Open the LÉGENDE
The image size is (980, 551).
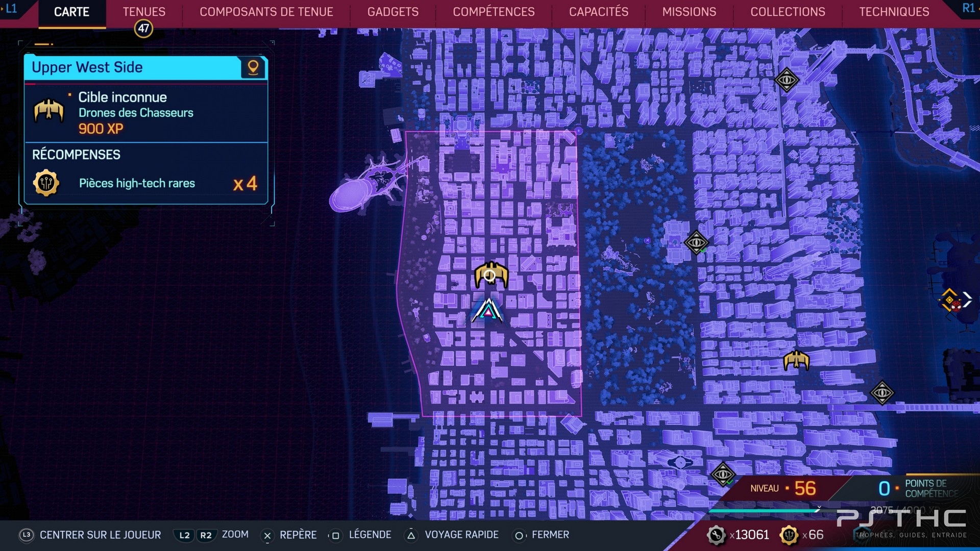(370, 535)
